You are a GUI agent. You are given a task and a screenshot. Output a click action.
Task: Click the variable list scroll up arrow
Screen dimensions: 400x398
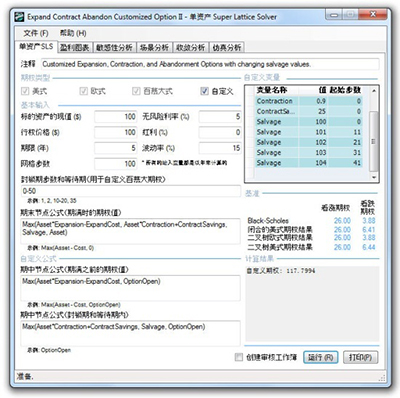[x=374, y=91]
